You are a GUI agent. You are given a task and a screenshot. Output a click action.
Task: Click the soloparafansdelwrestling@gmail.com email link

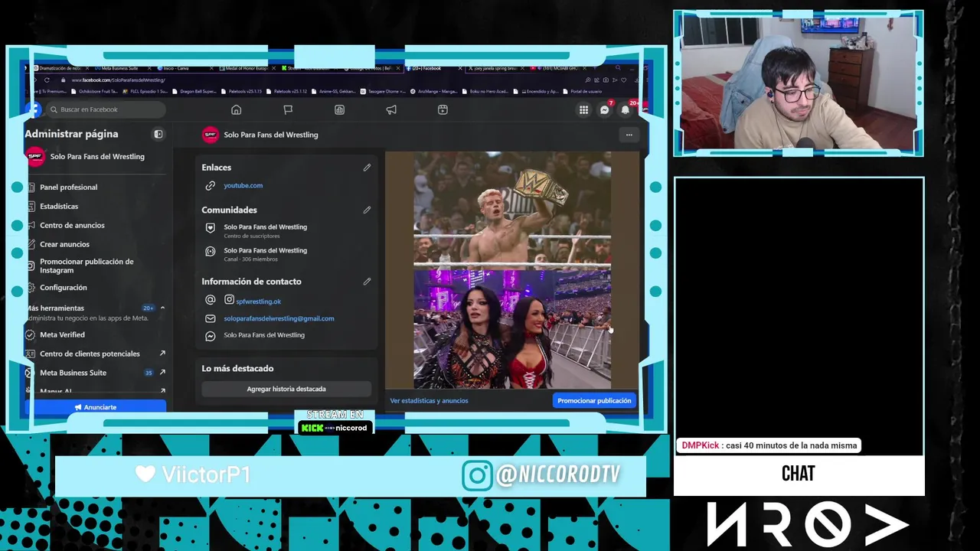click(279, 318)
